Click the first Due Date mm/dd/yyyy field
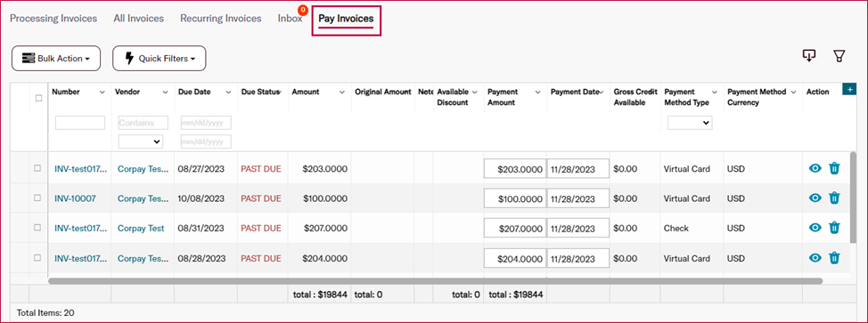Viewport: 868px width, 323px height. point(206,123)
